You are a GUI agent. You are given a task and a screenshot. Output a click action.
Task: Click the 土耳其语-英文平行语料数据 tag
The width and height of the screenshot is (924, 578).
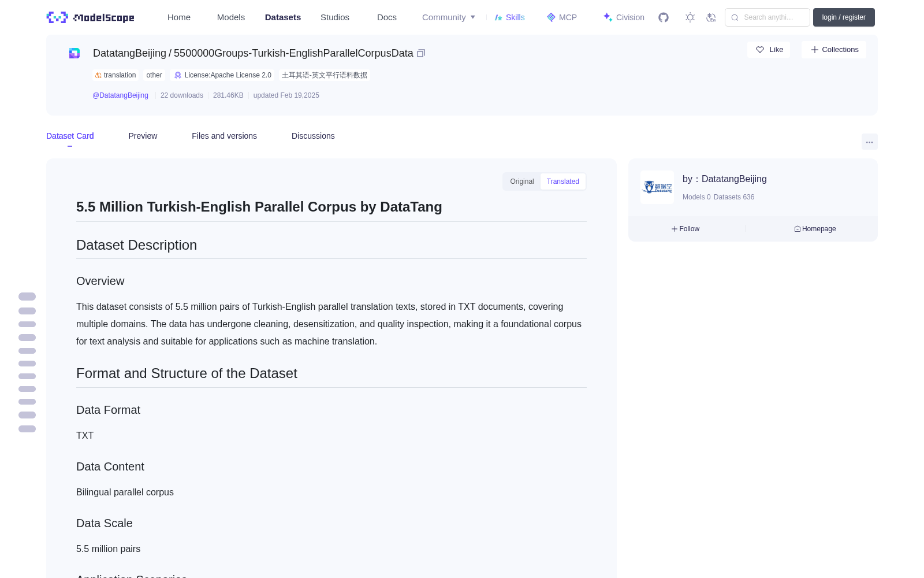pos(325,75)
